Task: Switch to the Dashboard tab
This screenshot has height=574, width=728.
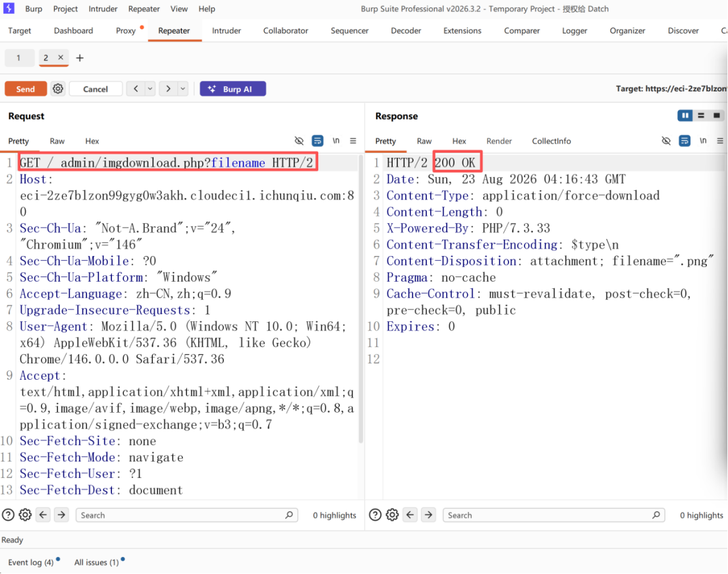Action: tap(73, 31)
